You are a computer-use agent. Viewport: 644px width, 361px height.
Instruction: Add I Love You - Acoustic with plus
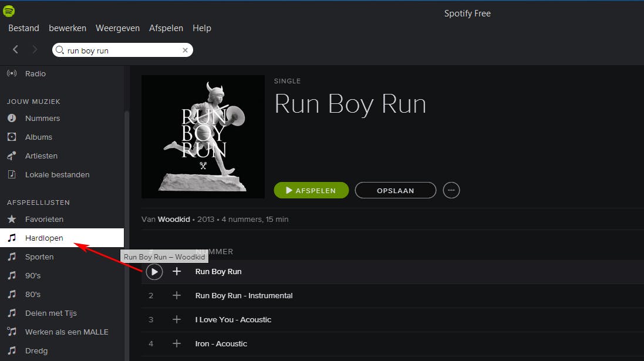point(177,319)
